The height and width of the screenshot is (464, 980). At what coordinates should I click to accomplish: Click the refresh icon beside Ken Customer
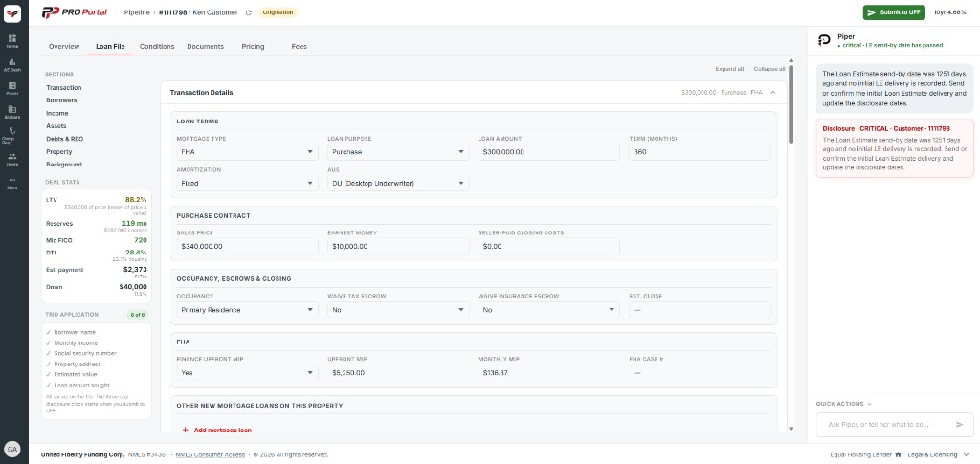tap(249, 12)
